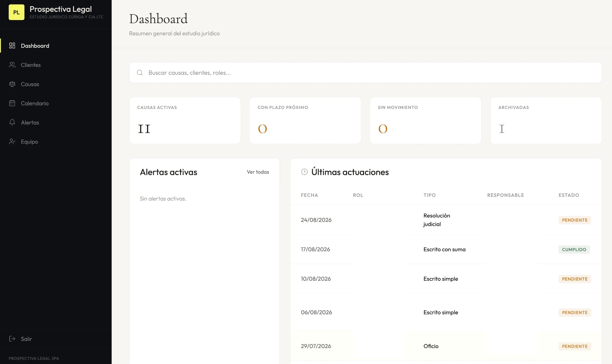Click the Salir logout icon
612x364 pixels.
tap(12, 339)
